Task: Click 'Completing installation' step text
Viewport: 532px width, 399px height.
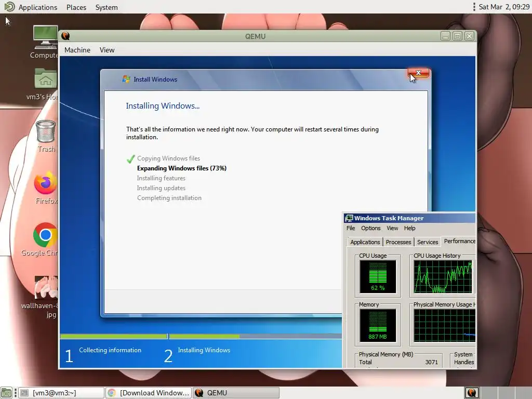Action: point(169,198)
